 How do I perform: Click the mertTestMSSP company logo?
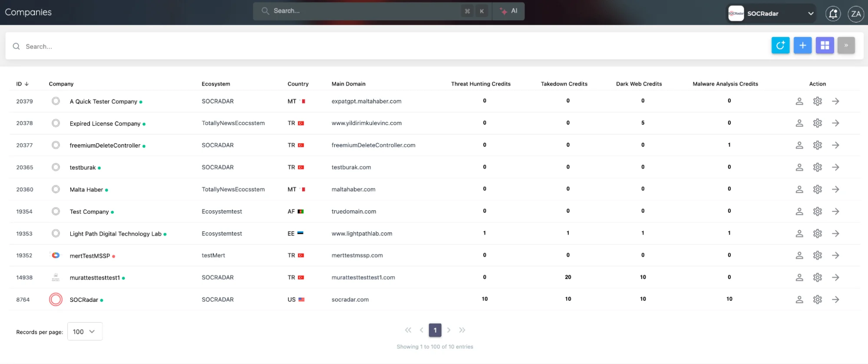(56, 255)
